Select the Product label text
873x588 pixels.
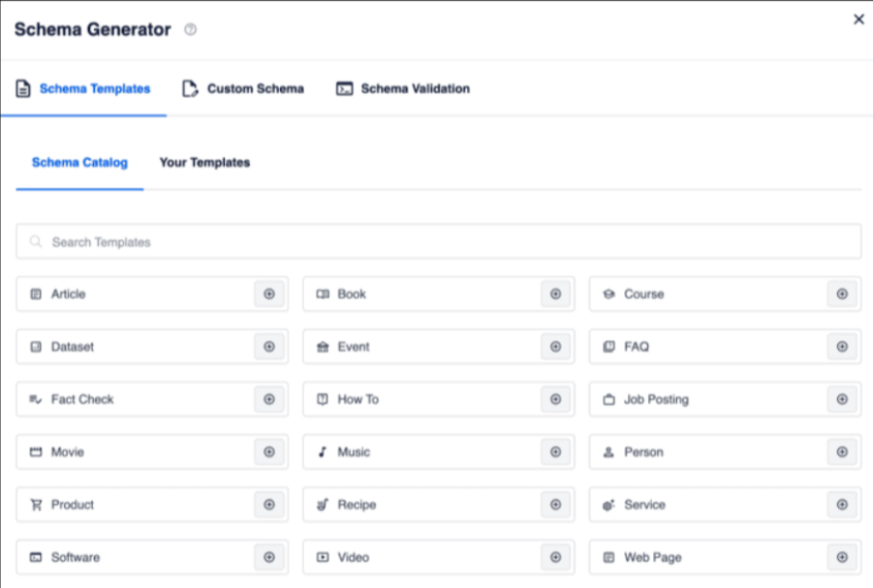pyautogui.click(x=73, y=505)
